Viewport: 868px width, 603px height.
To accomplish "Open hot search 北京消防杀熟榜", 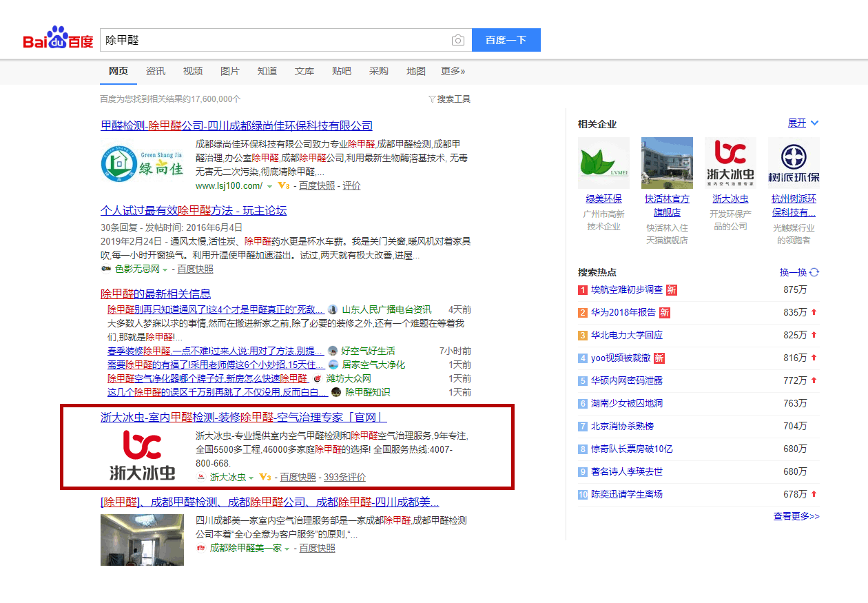I will click(x=622, y=426).
